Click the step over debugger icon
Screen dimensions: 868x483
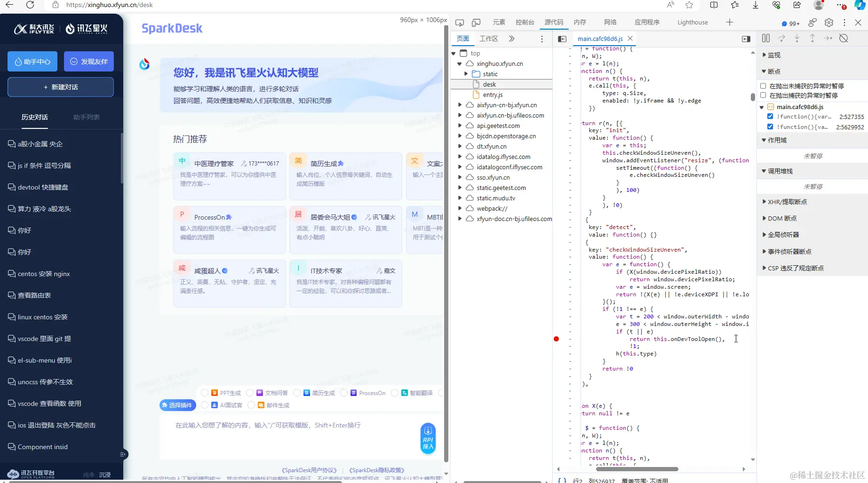[x=781, y=38]
